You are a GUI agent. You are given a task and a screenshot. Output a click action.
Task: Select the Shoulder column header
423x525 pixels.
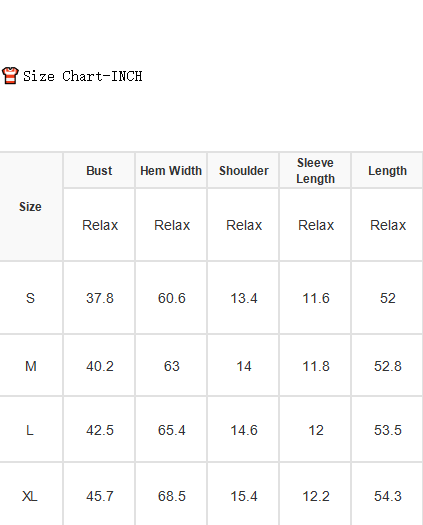[244, 171]
